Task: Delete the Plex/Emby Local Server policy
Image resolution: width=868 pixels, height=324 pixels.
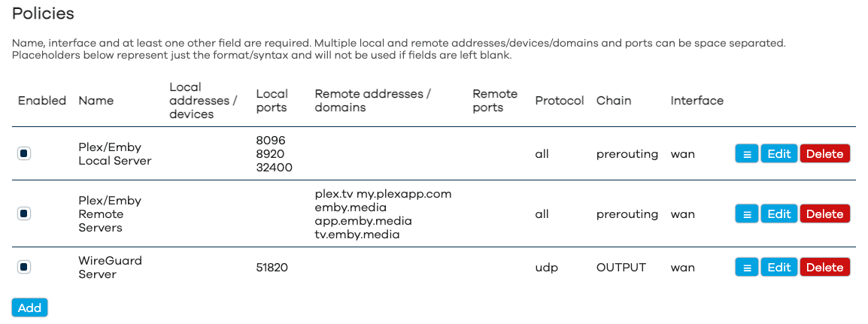Action: coord(824,153)
